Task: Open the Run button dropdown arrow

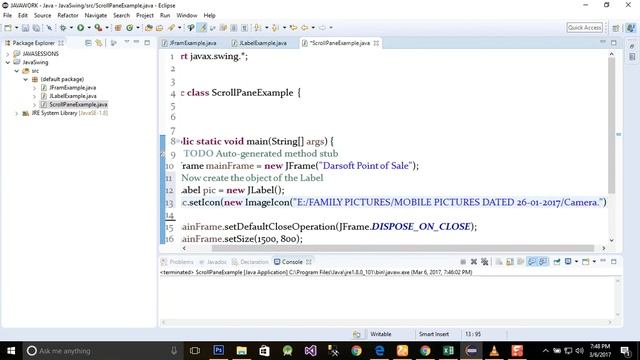Action: tap(89, 28)
